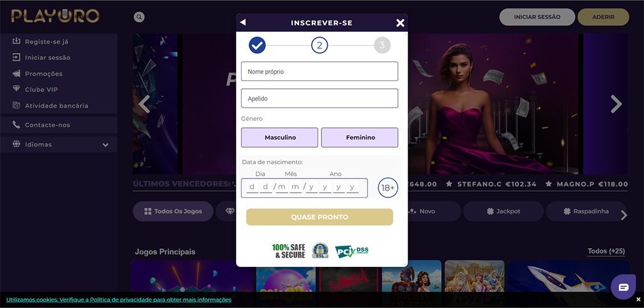Click the completed step one checkmark
The image size is (644, 308).
tap(257, 45)
